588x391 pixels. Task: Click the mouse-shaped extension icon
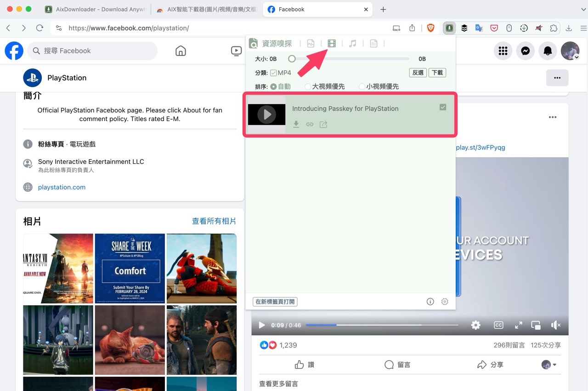509,28
